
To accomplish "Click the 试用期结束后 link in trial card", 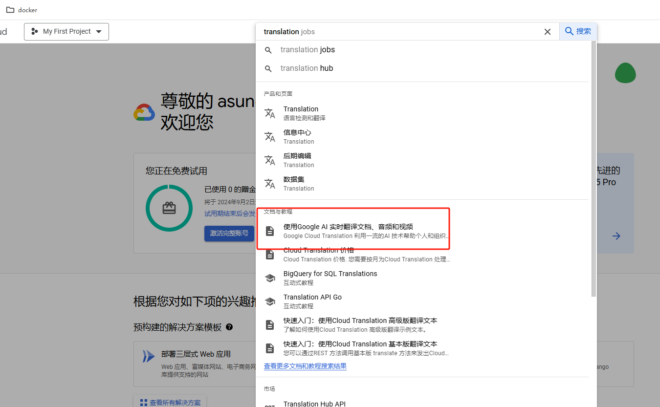I will (230, 213).
